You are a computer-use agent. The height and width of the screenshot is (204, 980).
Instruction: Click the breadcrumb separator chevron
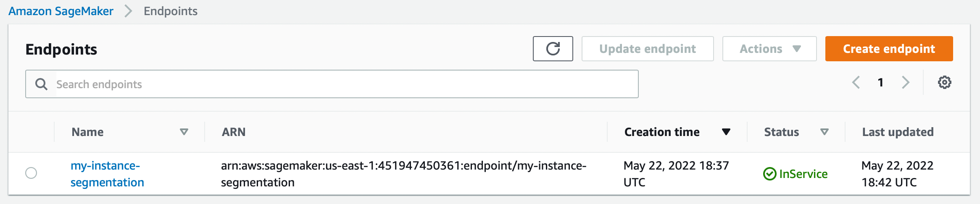click(x=128, y=11)
